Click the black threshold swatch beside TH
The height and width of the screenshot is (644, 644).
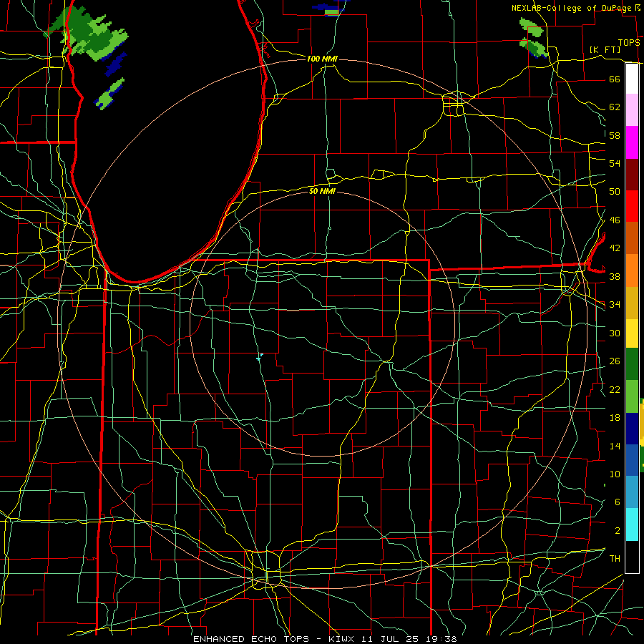[x=632, y=557]
